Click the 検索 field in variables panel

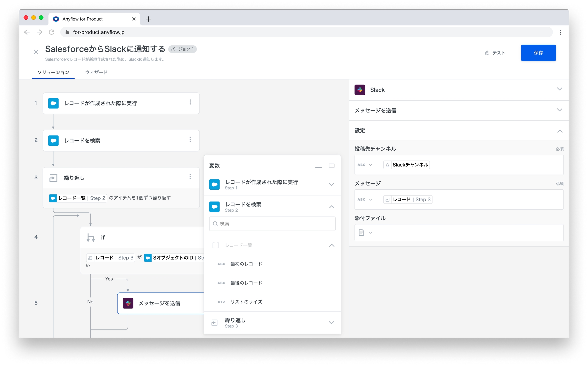272,224
